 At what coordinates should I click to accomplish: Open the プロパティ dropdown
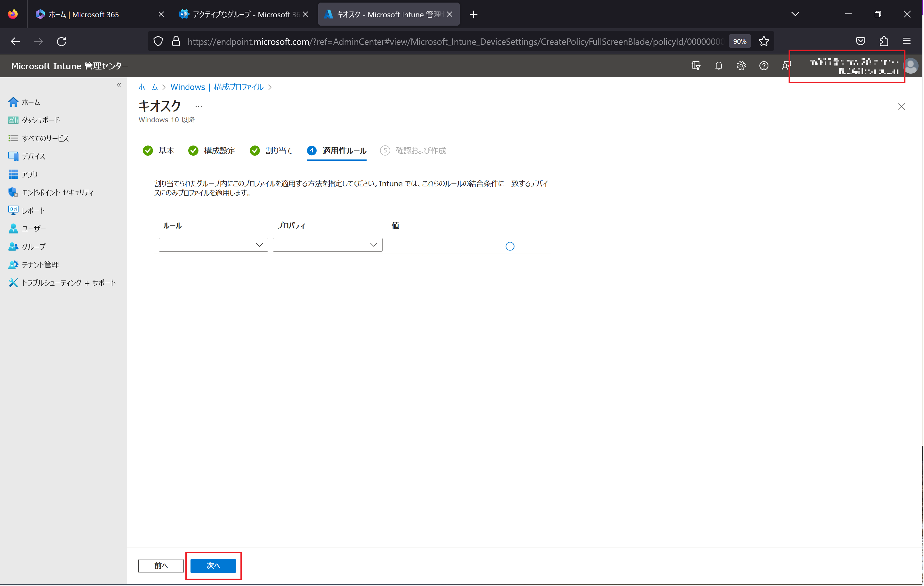[x=327, y=245]
